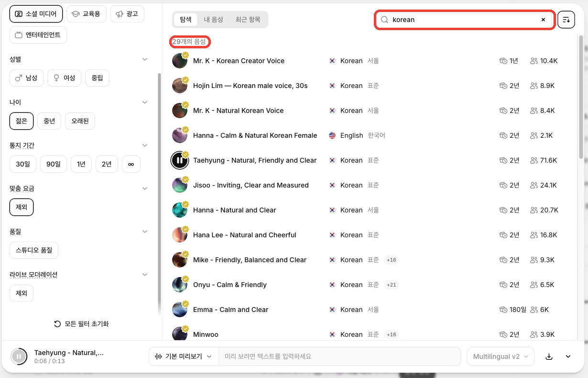Click notice period icon in Emma row
The width and height of the screenshot is (588, 378).
tap(503, 310)
